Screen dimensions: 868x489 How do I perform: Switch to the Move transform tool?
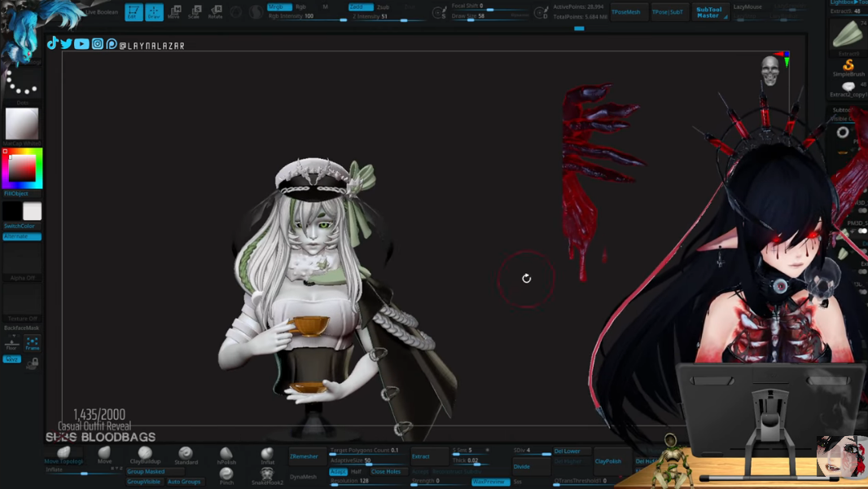[x=174, y=12]
